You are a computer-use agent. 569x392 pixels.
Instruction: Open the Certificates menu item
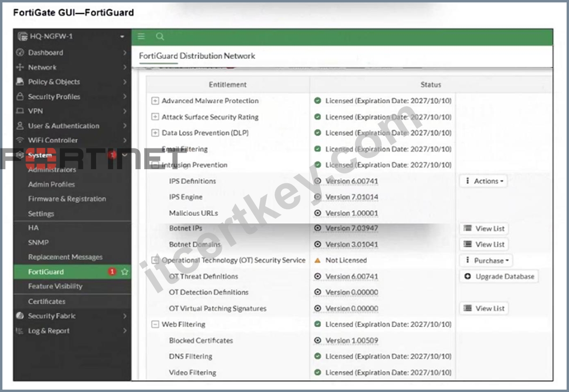(47, 302)
